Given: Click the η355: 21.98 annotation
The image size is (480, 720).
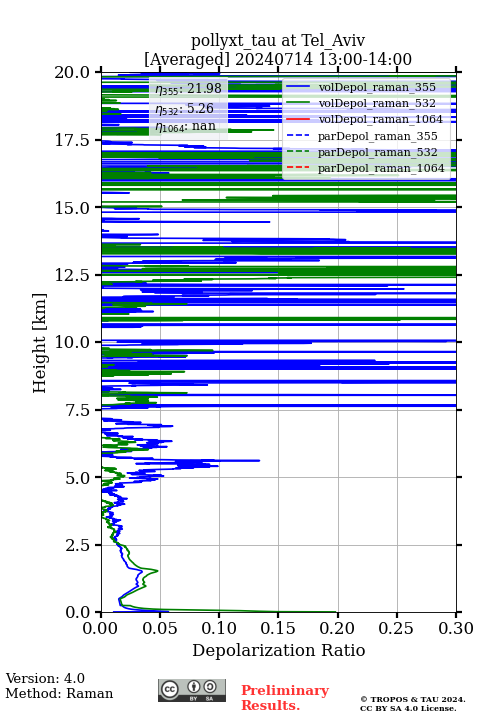Looking at the screenshot, I should tap(188, 89).
